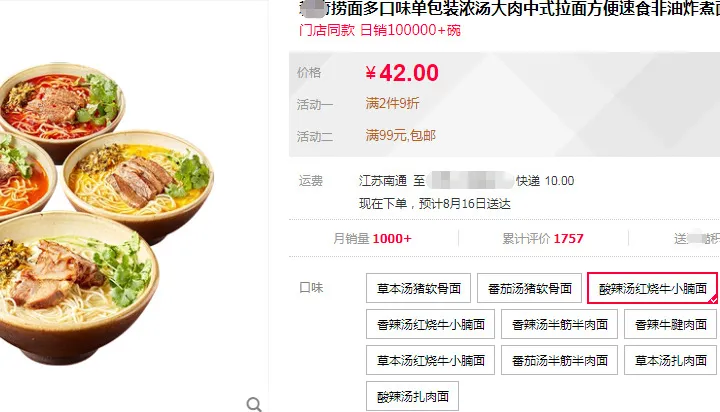720x412 pixels.
Task: Choose 香辣汤半筋半肉面 flavor
Action: pyautogui.click(x=559, y=324)
